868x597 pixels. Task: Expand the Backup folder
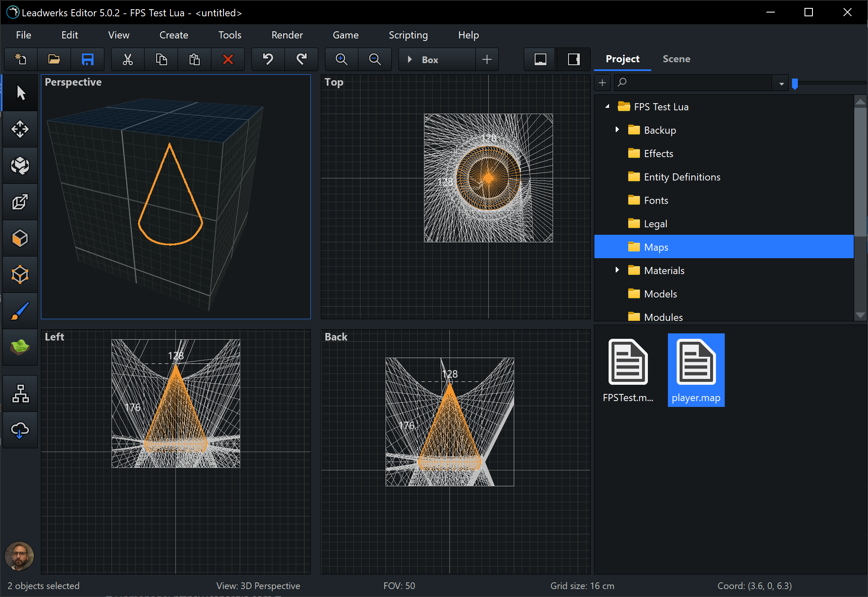[x=617, y=130]
